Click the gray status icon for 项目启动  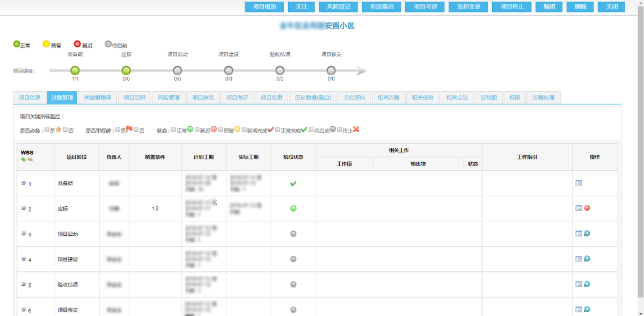[x=293, y=234]
